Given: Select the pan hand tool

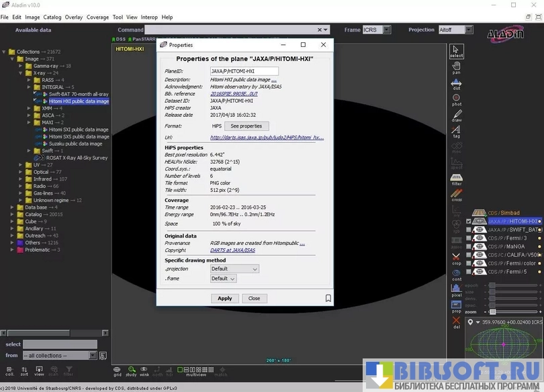Looking at the screenshot, I should (456, 67).
